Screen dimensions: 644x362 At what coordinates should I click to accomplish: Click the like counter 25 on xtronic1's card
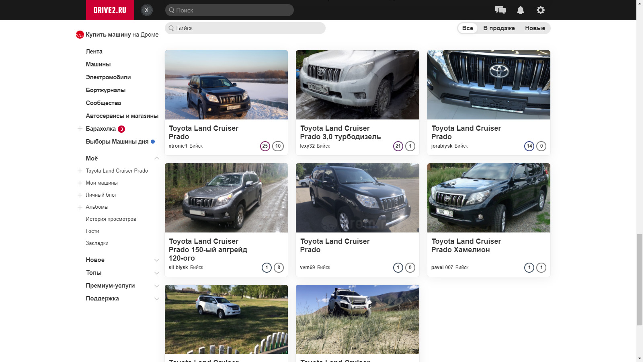tap(265, 146)
